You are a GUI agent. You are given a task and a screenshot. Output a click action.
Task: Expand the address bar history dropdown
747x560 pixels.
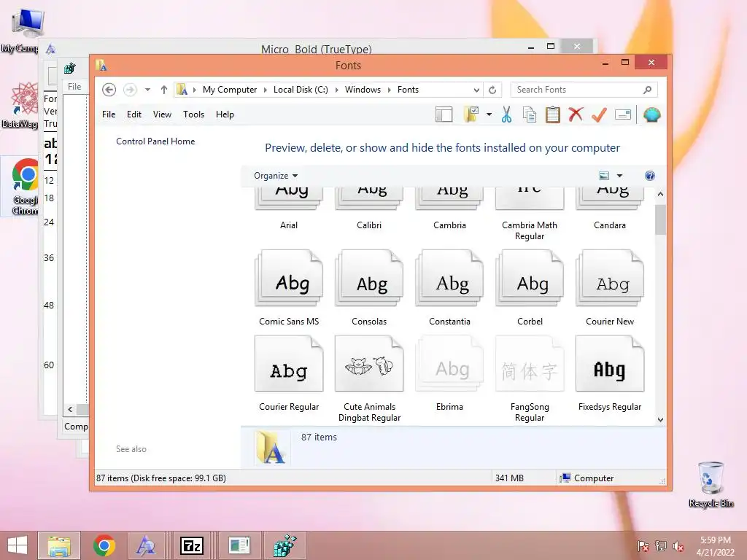click(476, 90)
